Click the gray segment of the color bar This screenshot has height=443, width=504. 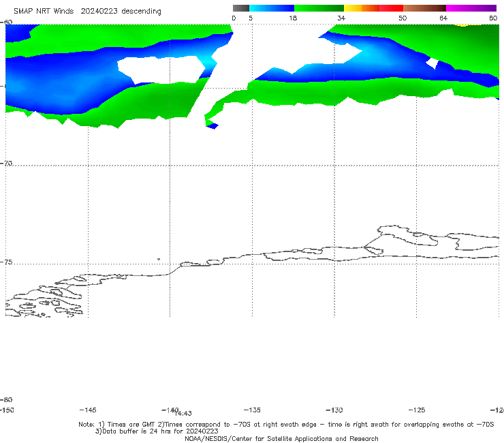pyautogui.click(x=240, y=8)
